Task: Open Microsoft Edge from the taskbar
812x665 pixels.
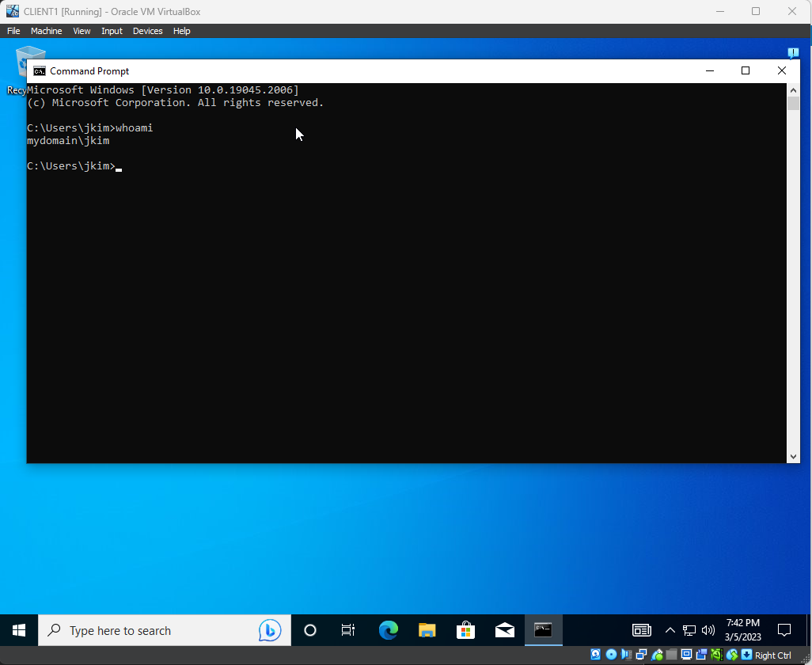Action: point(388,630)
